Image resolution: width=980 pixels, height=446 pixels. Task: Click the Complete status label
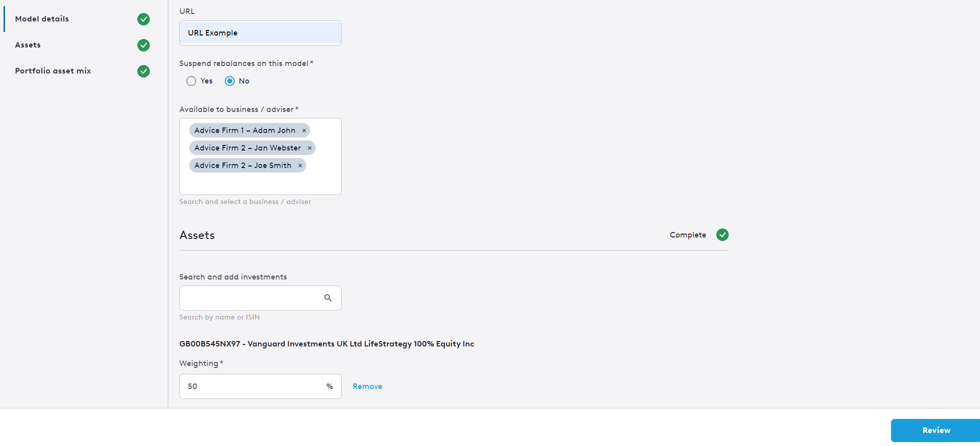(x=688, y=235)
